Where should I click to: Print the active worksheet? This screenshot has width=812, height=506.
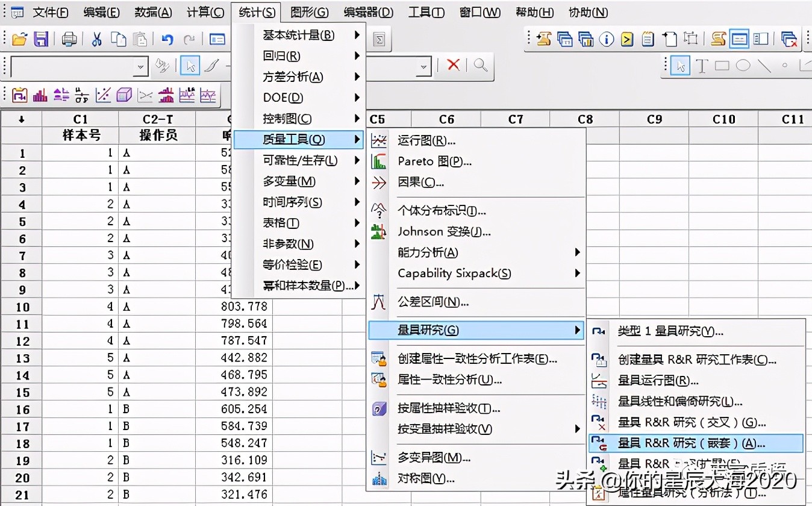(x=69, y=39)
